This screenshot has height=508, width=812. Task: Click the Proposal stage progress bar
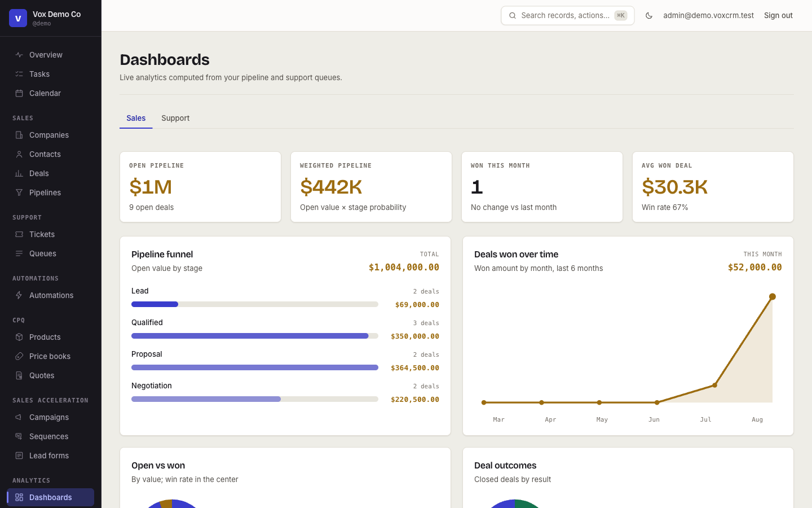(255, 367)
